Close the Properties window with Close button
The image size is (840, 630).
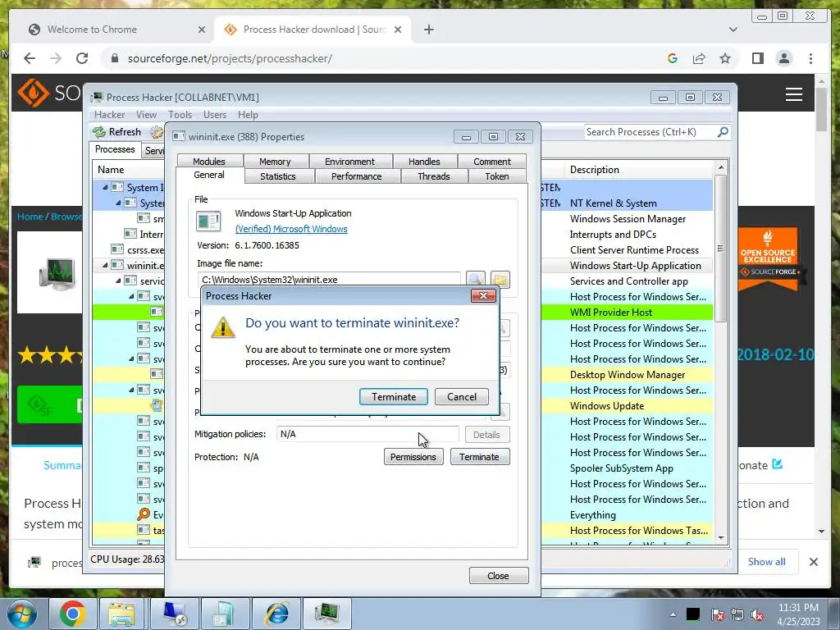[x=498, y=575]
